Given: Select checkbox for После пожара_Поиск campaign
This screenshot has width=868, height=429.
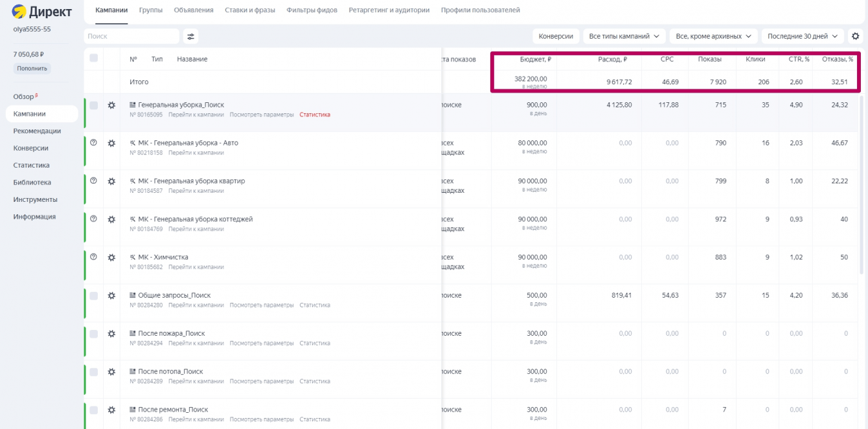Looking at the screenshot, I should [x=94, y=334].
